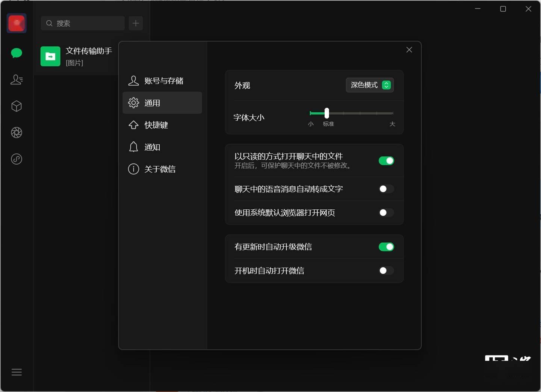Viewport: 541px width, 392px height.
Task: Enable 使用系统默认浏览器打开网页 switch
Action: (x=386, y=213)
